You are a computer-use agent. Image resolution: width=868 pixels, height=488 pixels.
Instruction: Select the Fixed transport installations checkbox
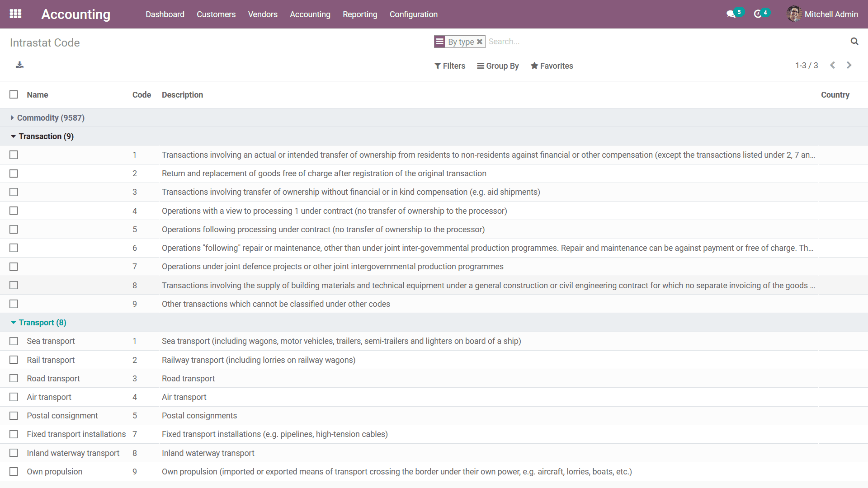[14, 434]
